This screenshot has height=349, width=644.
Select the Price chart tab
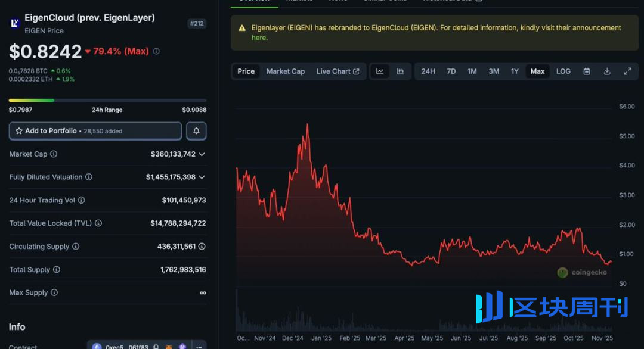[x=246, y=71]
